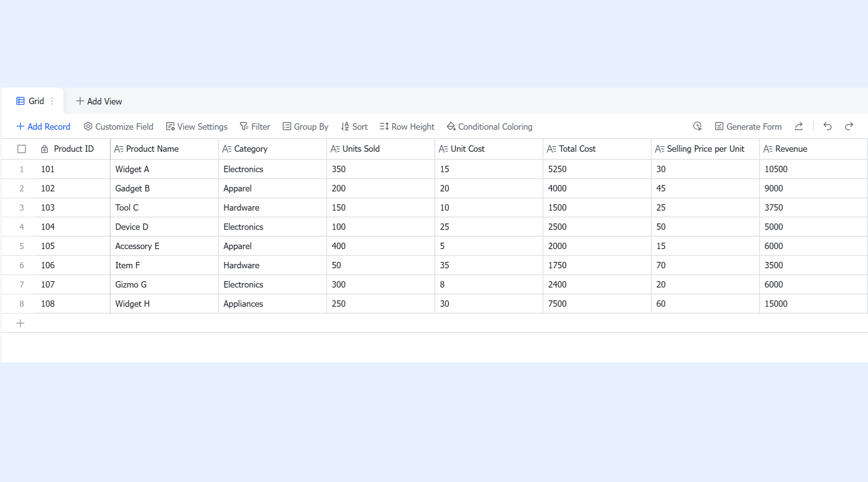
Task: Click the Accessory E cell
Action: pyautogui.click(x=164, y=246)
